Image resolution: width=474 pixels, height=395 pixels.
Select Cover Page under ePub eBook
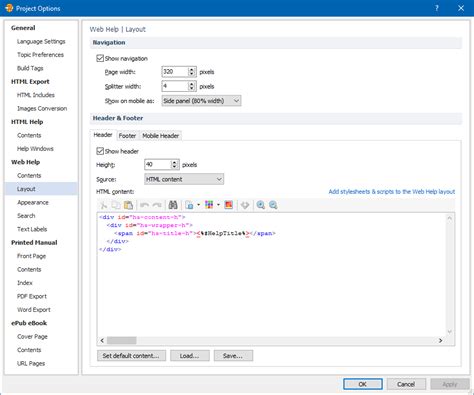point(32,337)
